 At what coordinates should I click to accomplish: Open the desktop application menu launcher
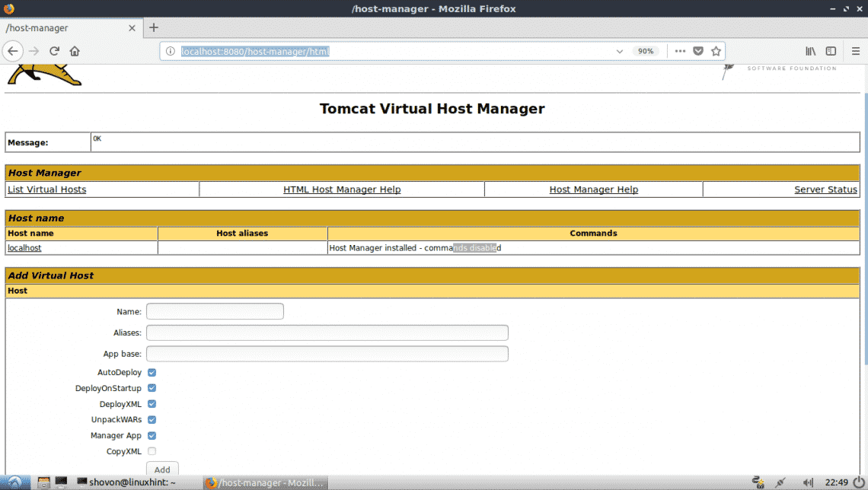tap(15, 482)
